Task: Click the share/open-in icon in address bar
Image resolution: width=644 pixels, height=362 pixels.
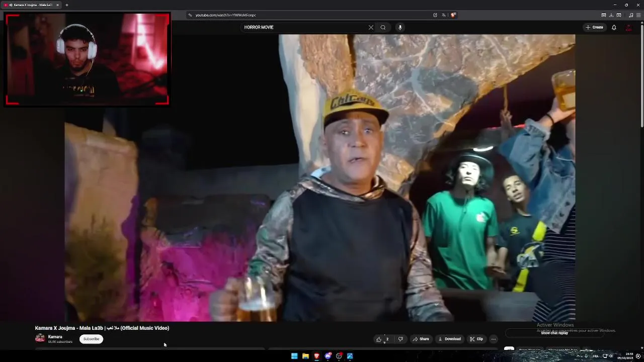Action: coord(435,15)
